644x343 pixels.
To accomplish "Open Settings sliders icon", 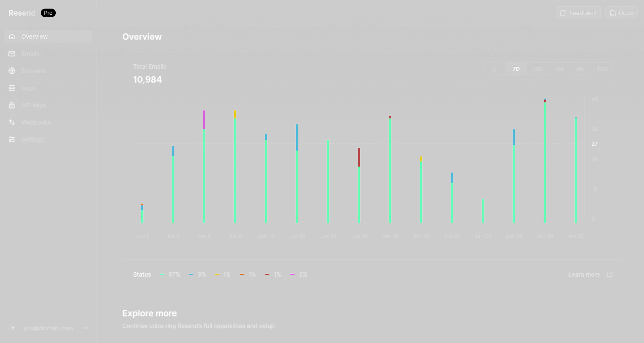I will (12, 139).
